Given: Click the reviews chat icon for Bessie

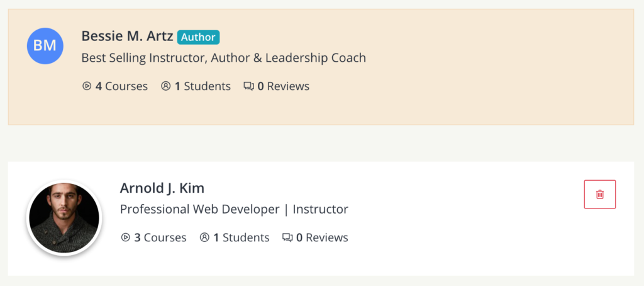Looking at the screenshot, I should coord(248,86).
